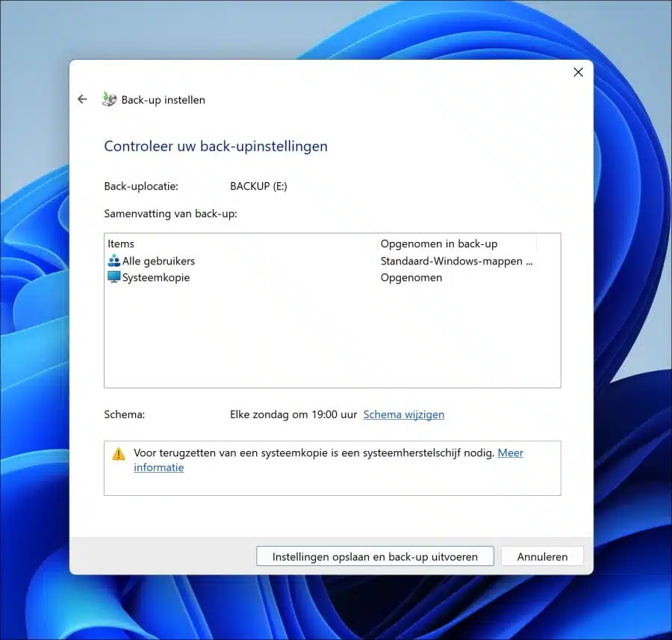Click the Alle gebruikers users icon
Viewport: 672px width, 640px height.
click(114, 261)
